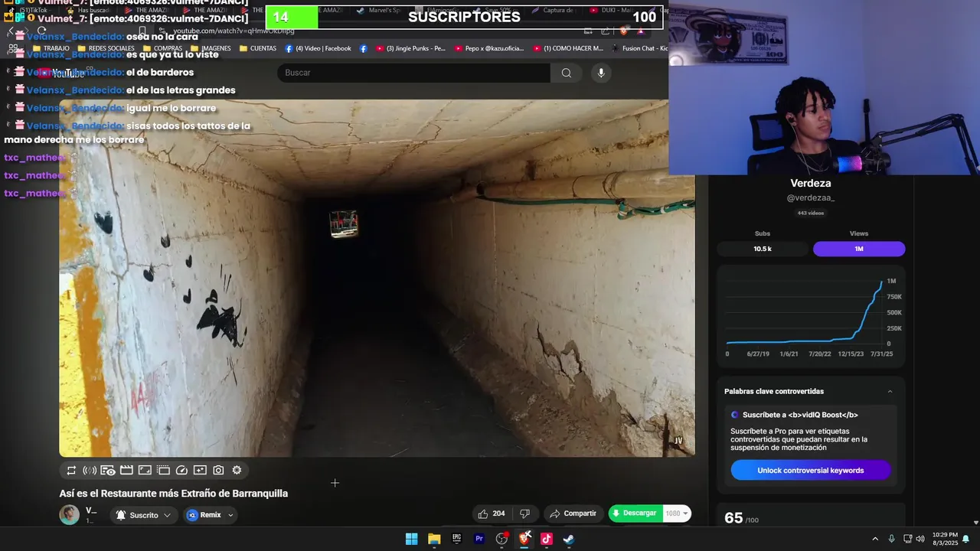Open the 1080 quality dropdown
The width and height of the screenshot is (980, 551).
click(x=677, y=514)
